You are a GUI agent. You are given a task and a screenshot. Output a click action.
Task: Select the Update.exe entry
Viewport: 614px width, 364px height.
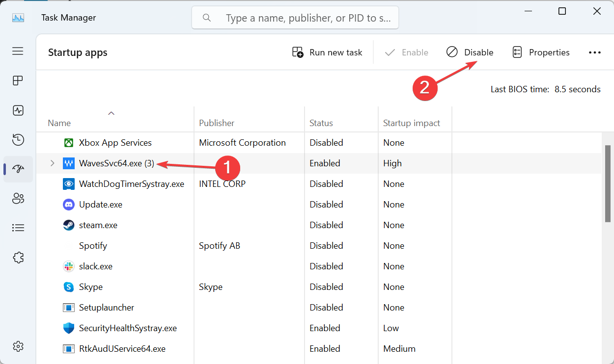click(x=101, y=205)
